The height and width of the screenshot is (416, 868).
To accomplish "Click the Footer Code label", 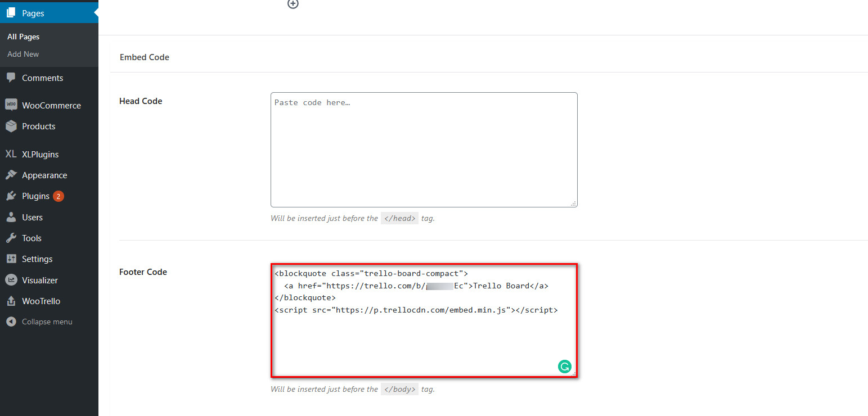I will (143, 272).
